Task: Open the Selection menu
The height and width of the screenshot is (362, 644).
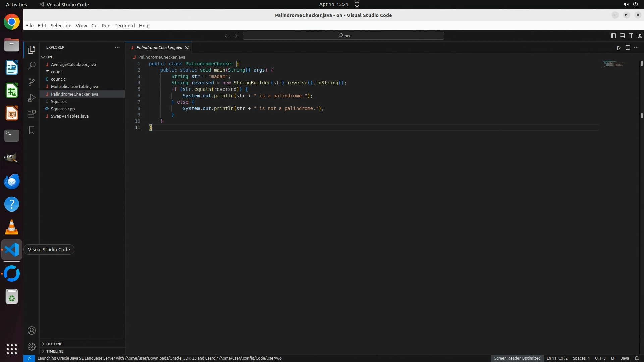Action: 61,26
